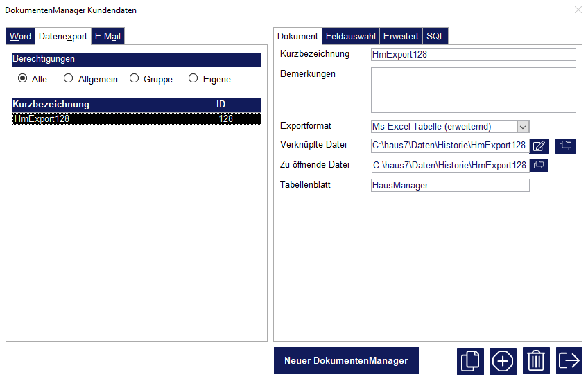Browse folder for Zu öffnende Datei
588x379 pixels.
[539, 165]
